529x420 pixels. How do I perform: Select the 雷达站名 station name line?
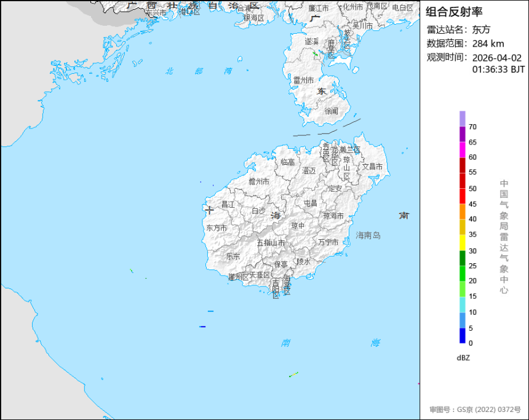coord(458,30)
